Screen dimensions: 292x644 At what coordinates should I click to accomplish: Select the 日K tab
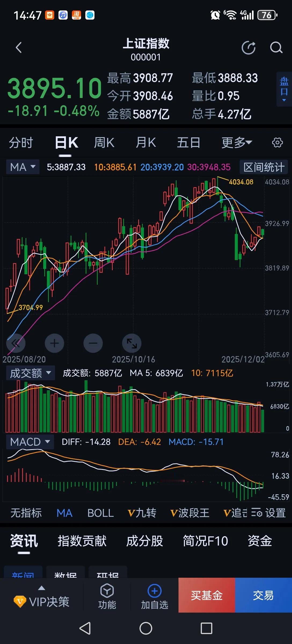point(67,142)
